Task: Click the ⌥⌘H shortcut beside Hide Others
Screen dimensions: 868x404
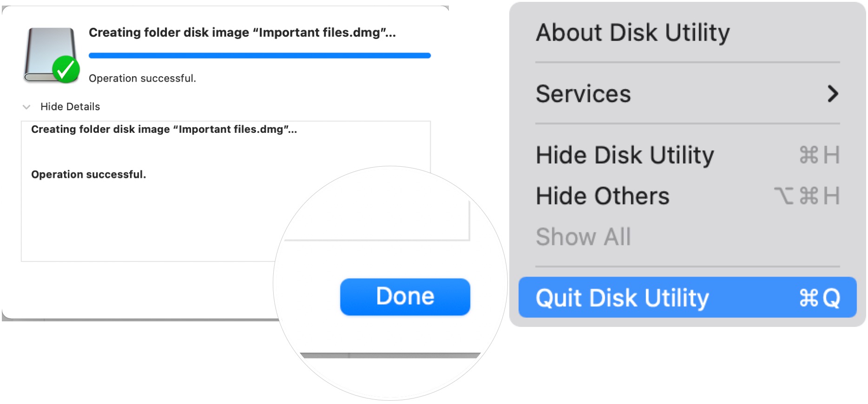Action: pyautogui.click(x=807, y=196)
